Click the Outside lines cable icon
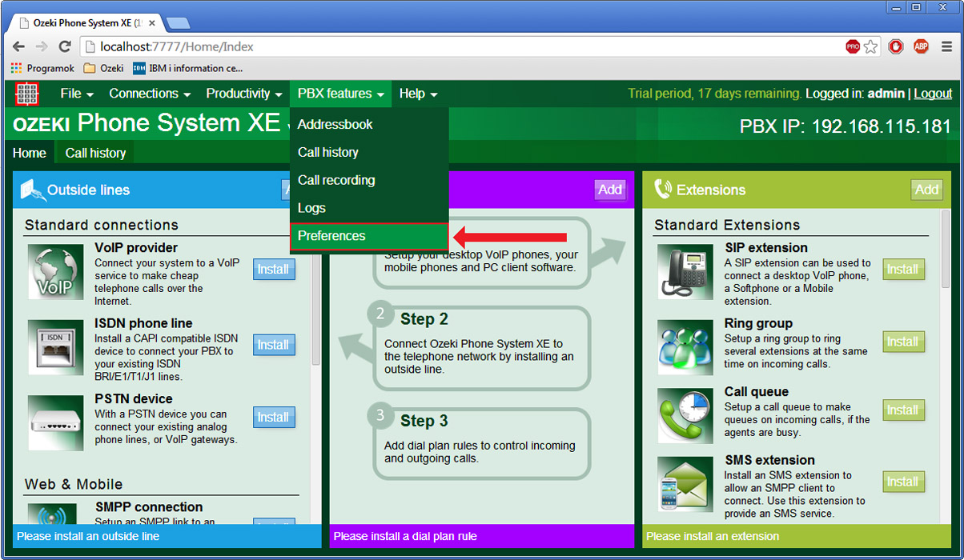The height and width of the screenshot is (560, 964). tap(32, 190)
